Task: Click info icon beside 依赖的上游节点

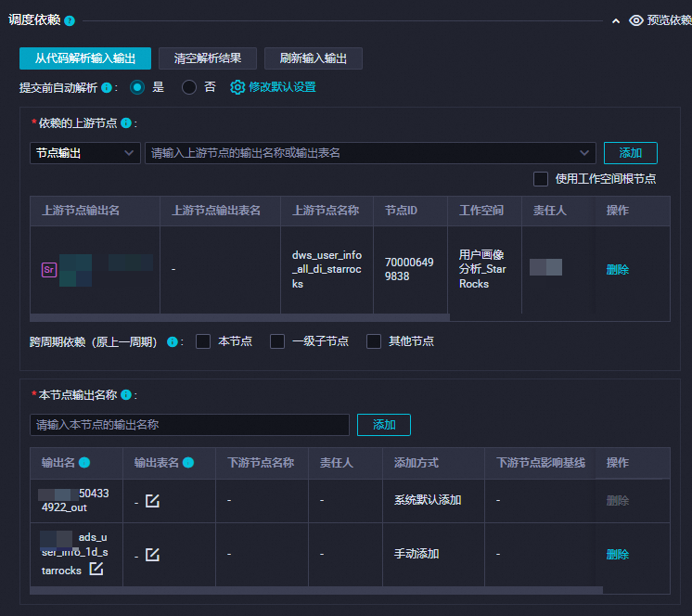Action: (x=126, y=123)
